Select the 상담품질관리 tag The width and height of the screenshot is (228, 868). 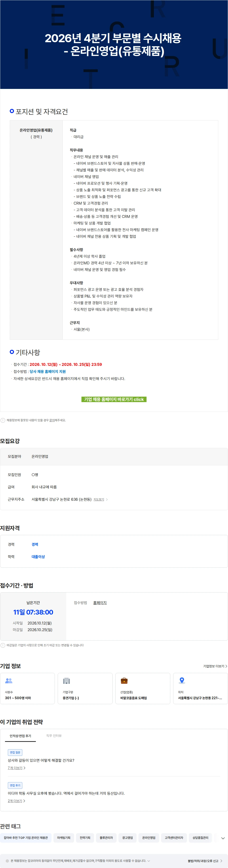tap(200, 838)
